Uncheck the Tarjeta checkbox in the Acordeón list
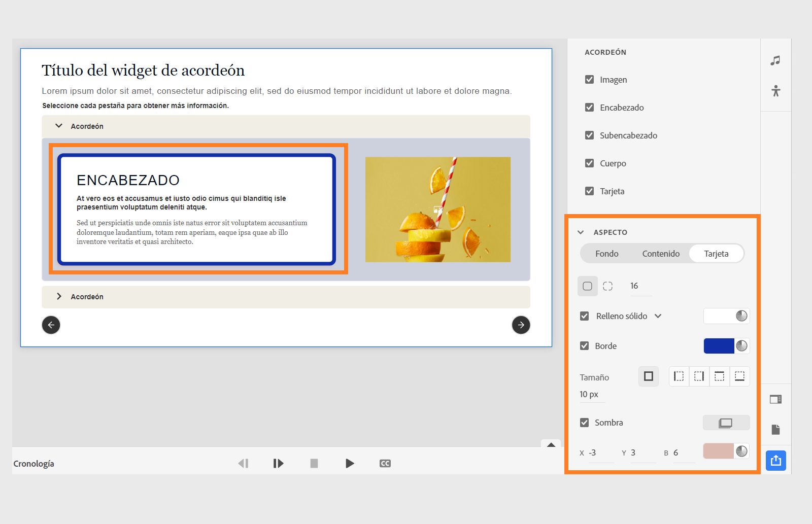 589,191
